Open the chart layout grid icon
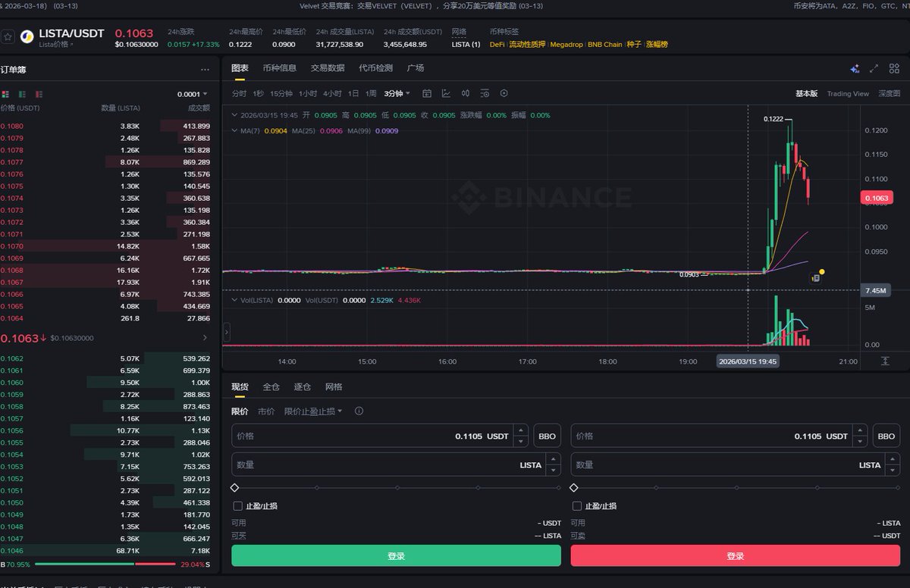The image size is (910, 588). [893, 68]
